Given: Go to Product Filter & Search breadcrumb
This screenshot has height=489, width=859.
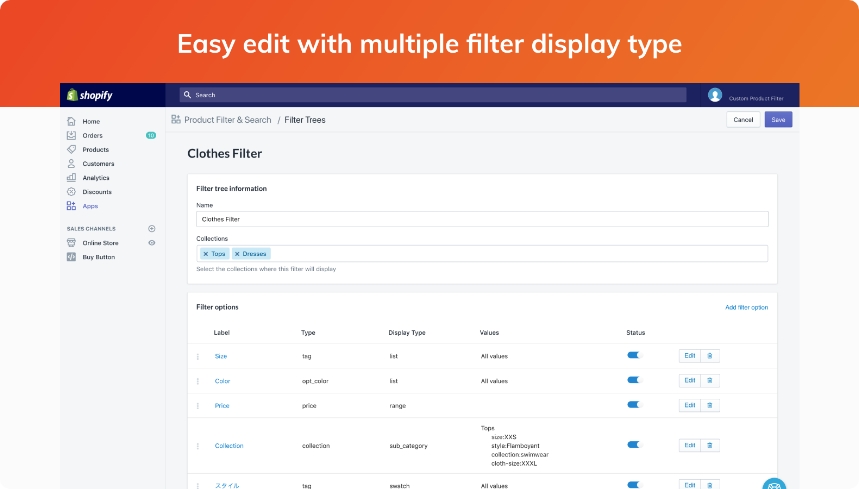Looking at the screenshot, I should 227,120.
